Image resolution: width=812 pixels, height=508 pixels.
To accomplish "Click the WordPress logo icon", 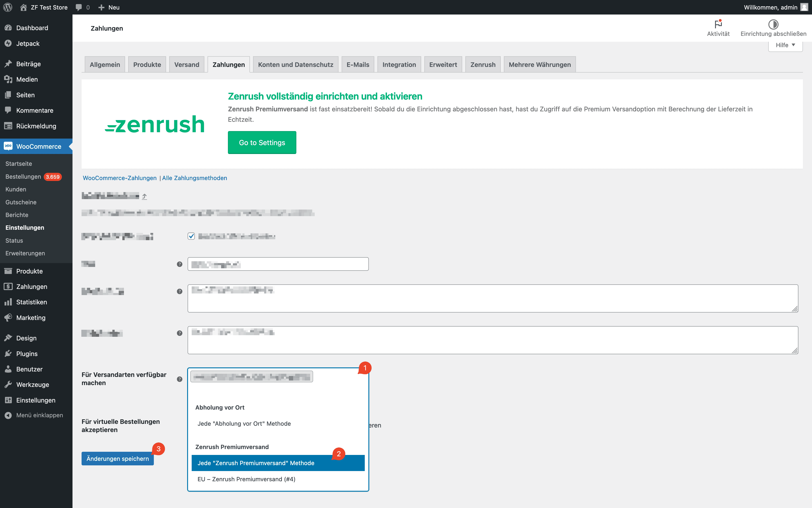I will coord(8,7).
